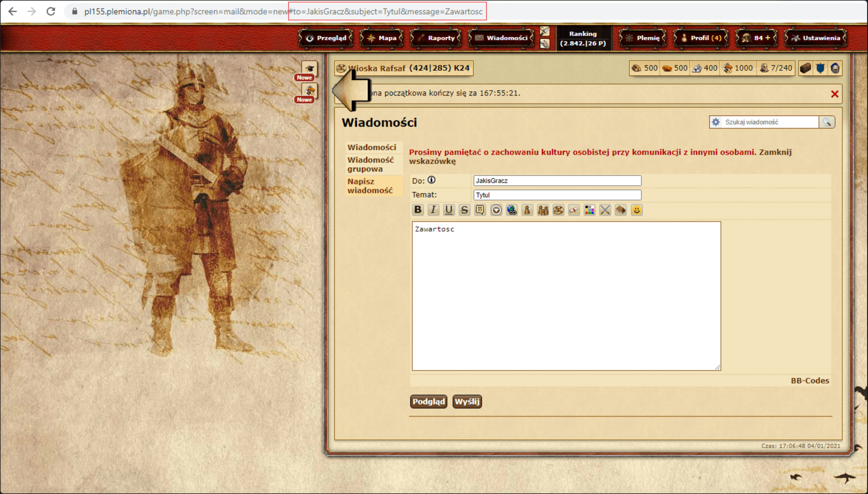Toggle bold formatting in message editor
Image resolution: width=868 pixels, height=494 pixels.
pyautogui.click(x=417, y=210)
